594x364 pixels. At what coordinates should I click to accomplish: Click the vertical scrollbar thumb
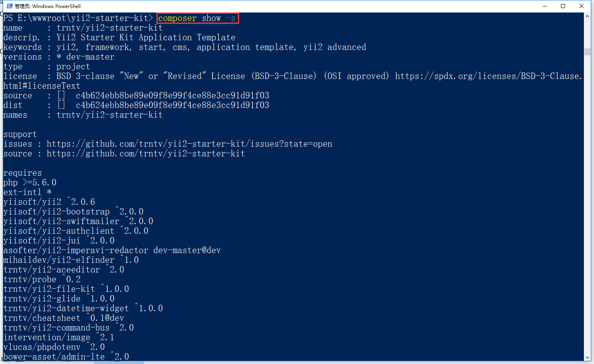pos(587,52)
